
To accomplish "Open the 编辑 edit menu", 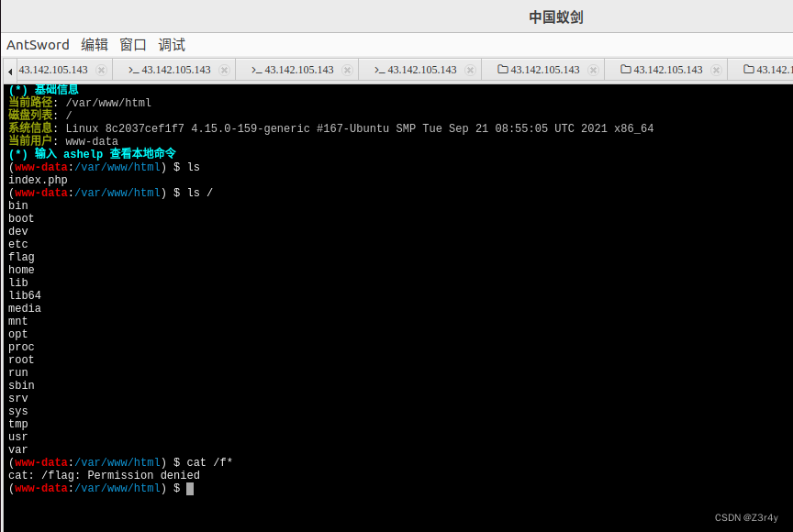I will point(95,44).
